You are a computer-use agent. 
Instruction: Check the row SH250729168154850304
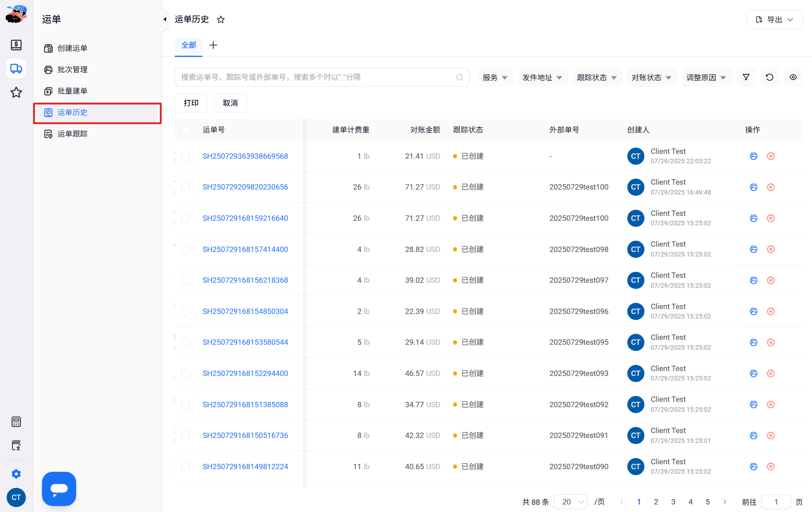click(186, 311)
